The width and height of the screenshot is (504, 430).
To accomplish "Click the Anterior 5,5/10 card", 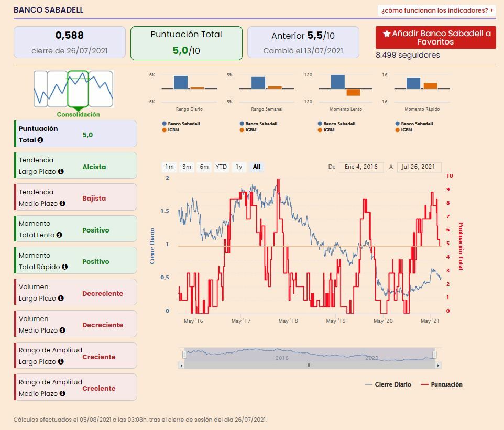I will pos(303,42).
